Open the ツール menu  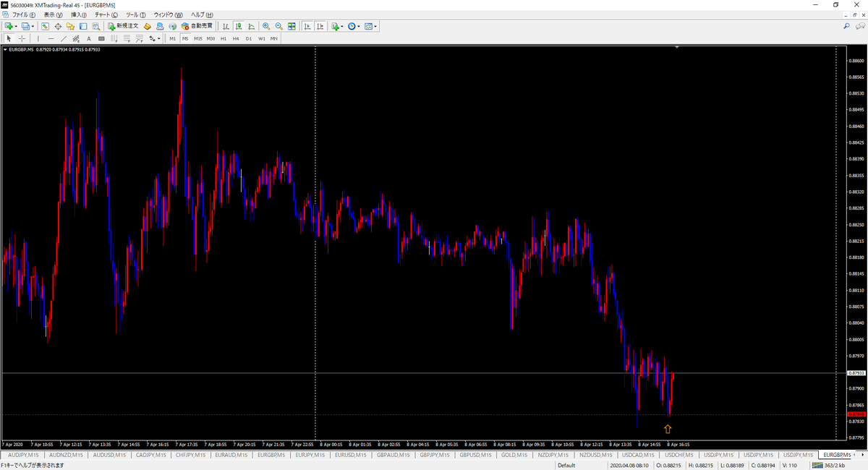pos(135,14)
